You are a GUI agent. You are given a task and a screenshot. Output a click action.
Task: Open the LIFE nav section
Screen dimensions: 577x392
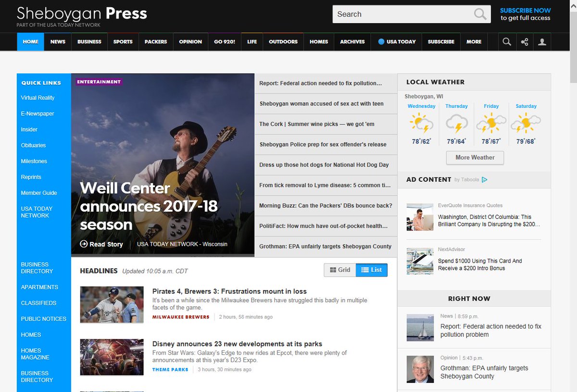252,42
